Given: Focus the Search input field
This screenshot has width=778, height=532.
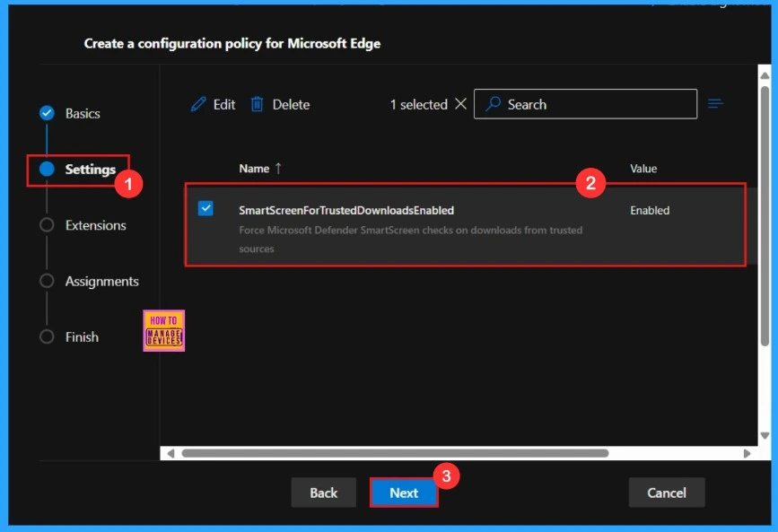Looking at the screenshot, I should point(585,104).
